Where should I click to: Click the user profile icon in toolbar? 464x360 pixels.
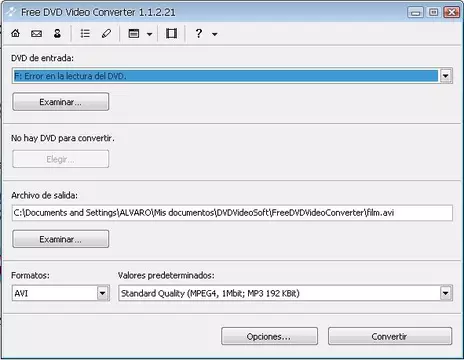tap(57, 33)
